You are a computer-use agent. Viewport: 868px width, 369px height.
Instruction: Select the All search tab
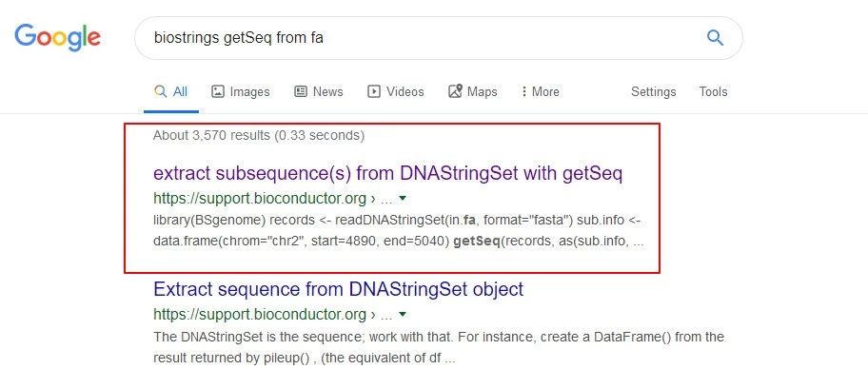point(171,92)
